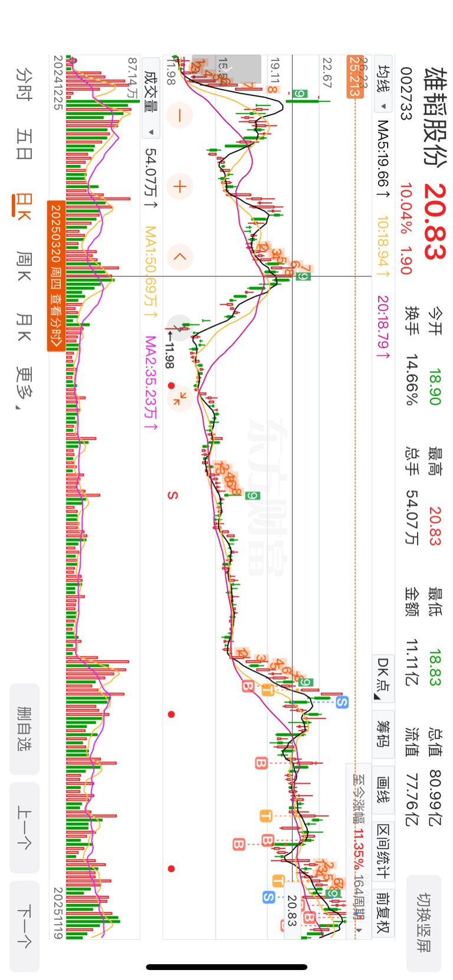
Task: Switch to the 分时 tab
Action: pos(24,84)
